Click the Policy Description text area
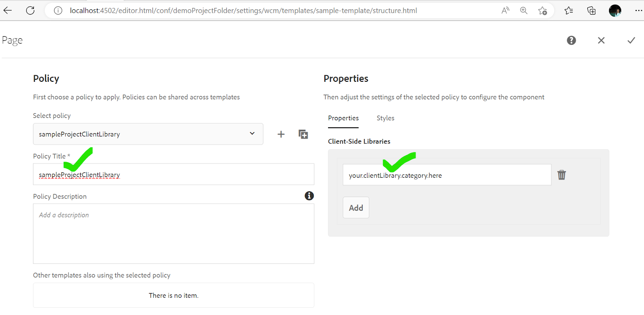 click(x=173, y=234)
